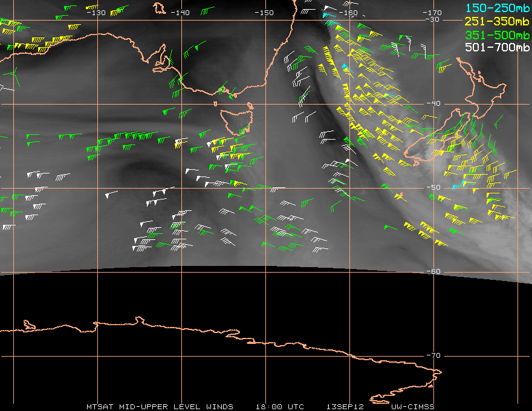Click the -140 longitude label

click(x=180, y=13)
